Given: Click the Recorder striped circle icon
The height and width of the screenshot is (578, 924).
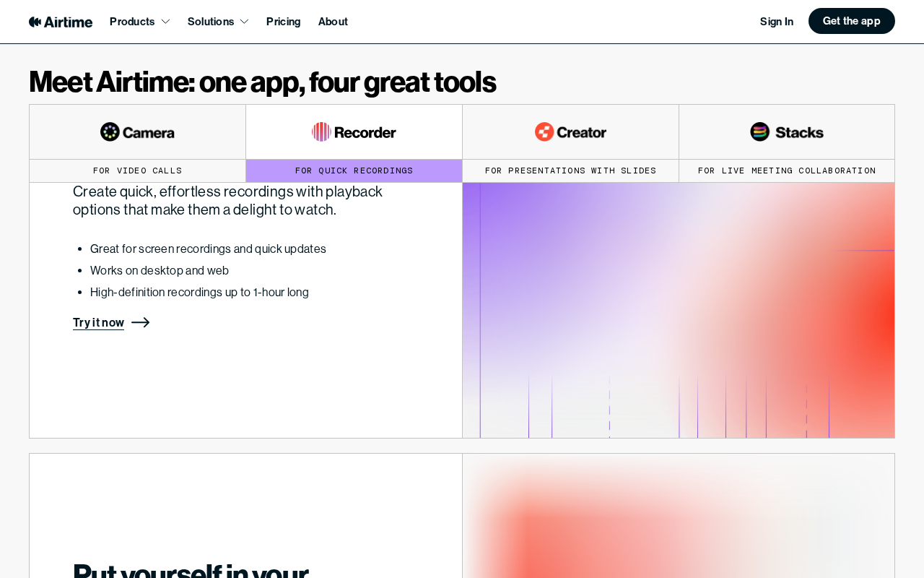Looking at the screenshot, I should (x=321, y=131).
